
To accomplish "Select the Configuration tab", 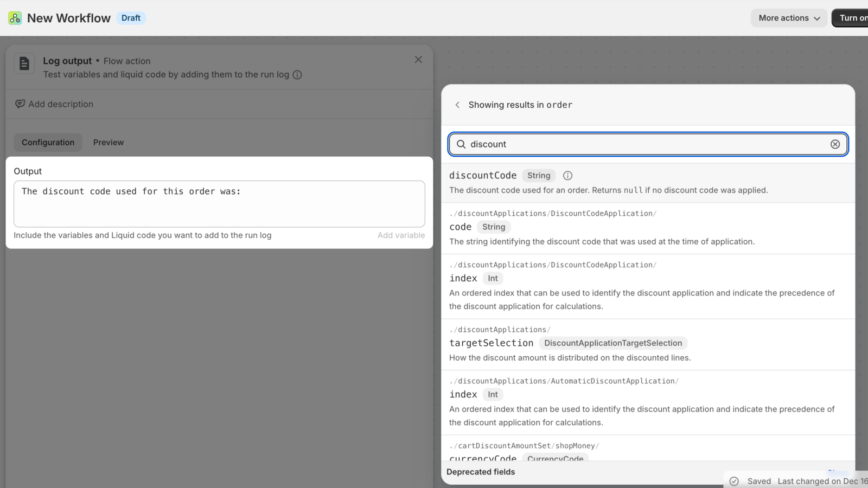I will coord(48,142).
